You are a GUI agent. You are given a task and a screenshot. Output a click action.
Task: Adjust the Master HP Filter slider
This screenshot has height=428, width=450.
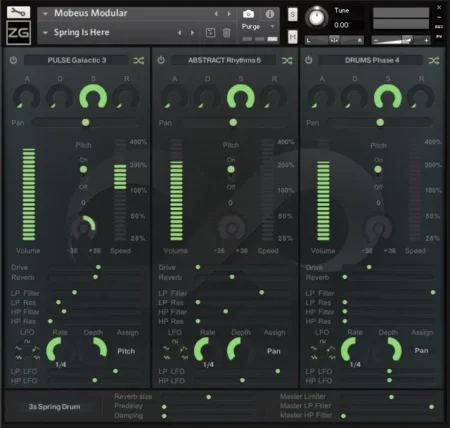[388, 416]
